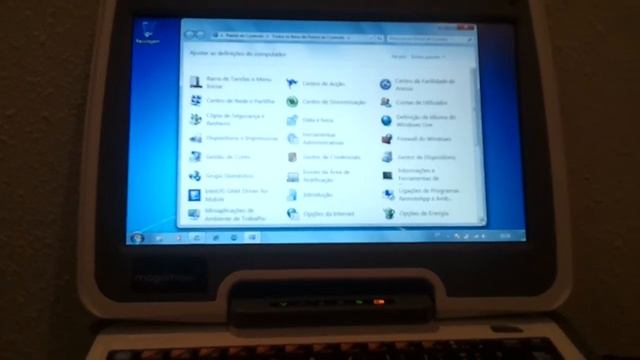Open Dispositivos e Impressoras icon
The width and height of the screenshot is (640, 360).
196,138
